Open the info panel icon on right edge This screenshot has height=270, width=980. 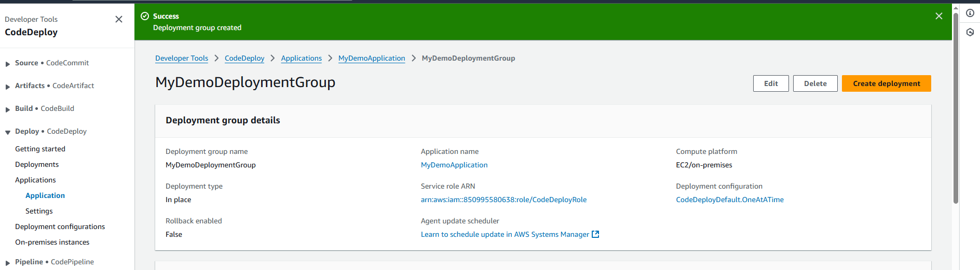point(970,13)
